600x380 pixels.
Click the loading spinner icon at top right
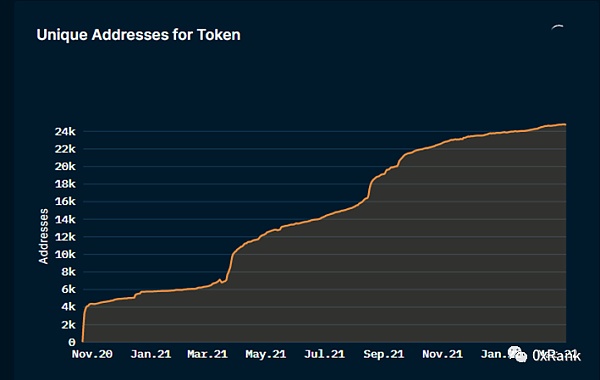(558, 28)
